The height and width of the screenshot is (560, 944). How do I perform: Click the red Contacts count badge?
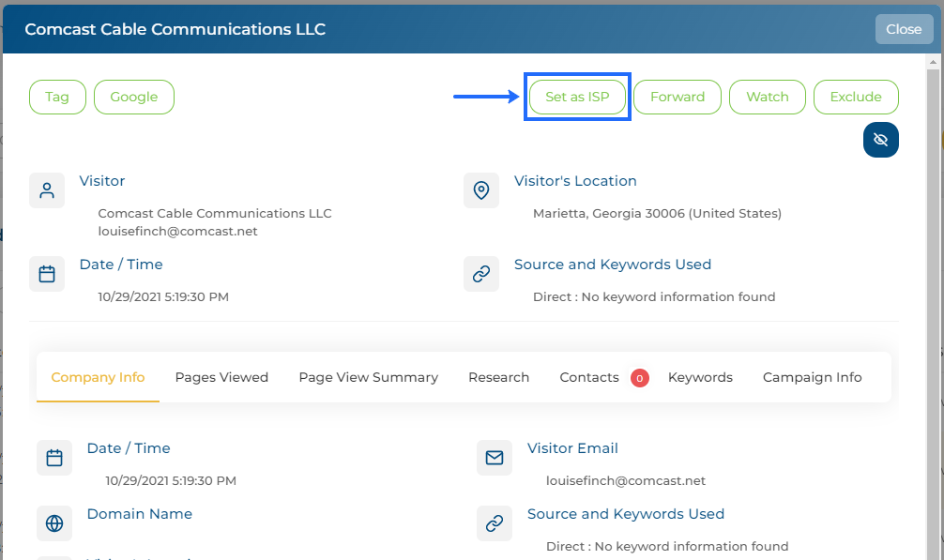click(639, 378)
